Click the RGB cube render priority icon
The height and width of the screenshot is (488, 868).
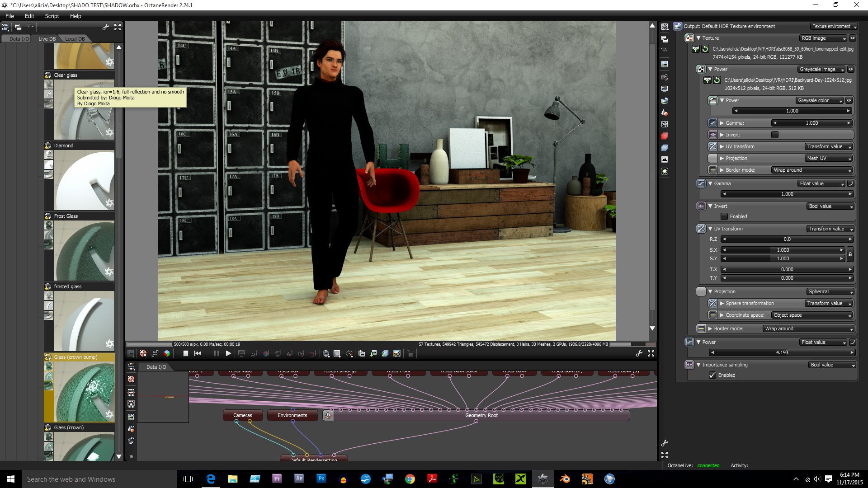[x=167, y=353]
